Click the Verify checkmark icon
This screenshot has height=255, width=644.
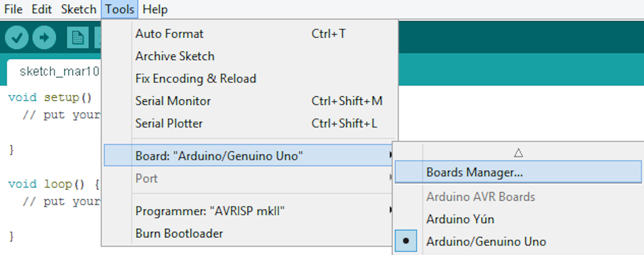coord(17,37)
